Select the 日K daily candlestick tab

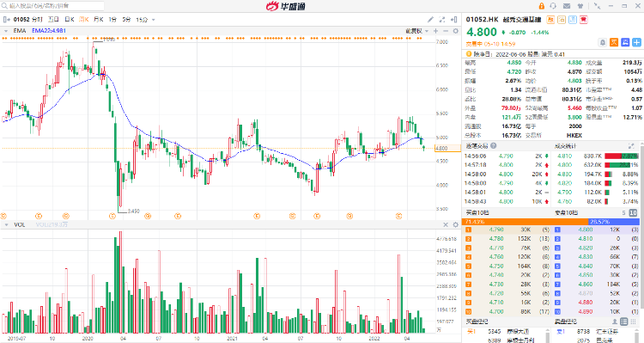click(x=70, y=19)
